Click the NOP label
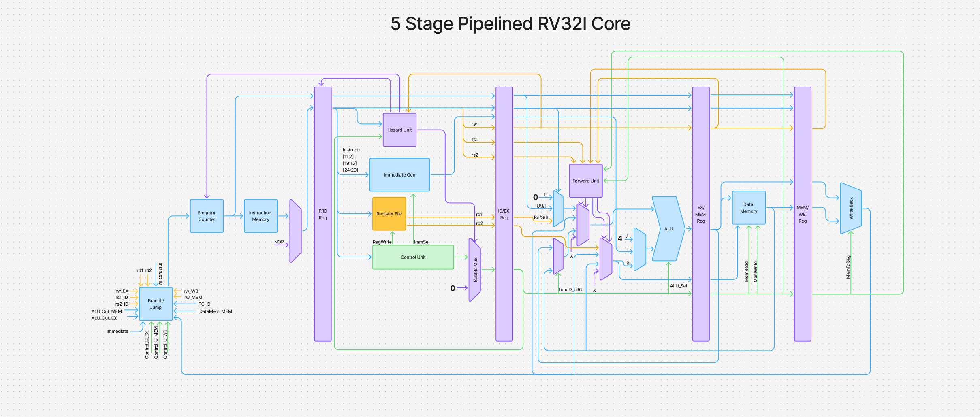 [x=279, y=242]
